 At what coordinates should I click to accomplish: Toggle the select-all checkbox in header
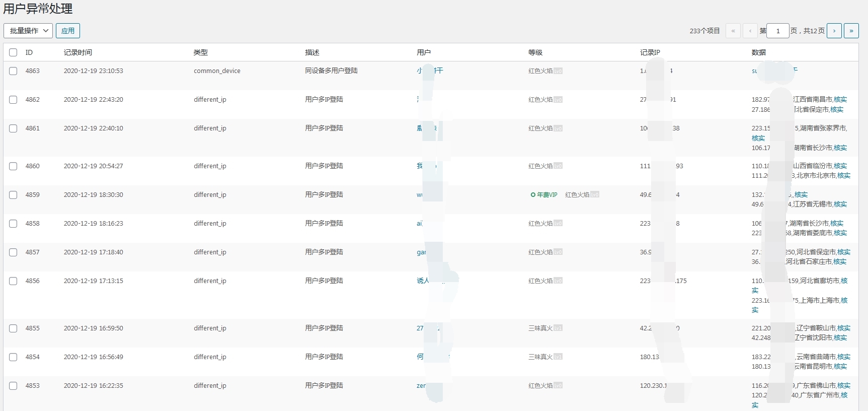pos(13,52)
